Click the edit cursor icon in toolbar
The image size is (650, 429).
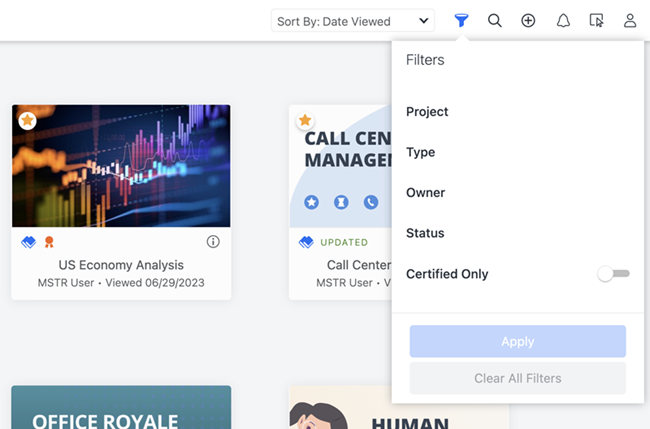(x=597, y=20)
